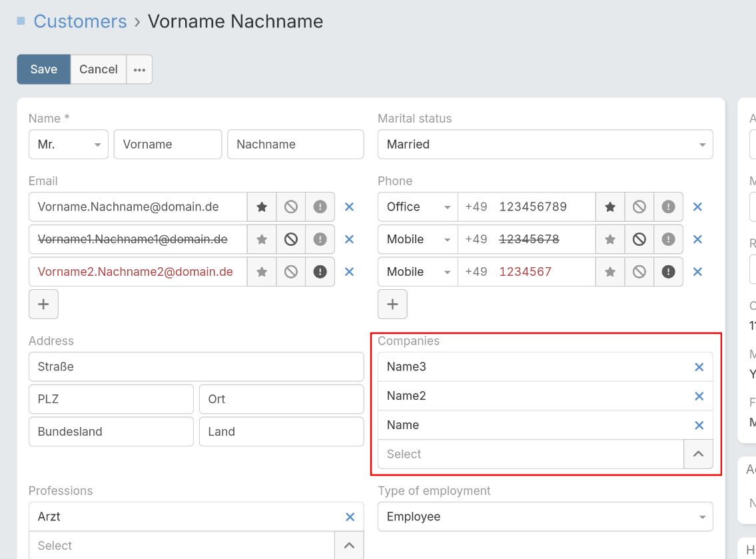Open the Marital status Married dropdown
The height and width of the screenshot is (559, 756).
point(546,144)
